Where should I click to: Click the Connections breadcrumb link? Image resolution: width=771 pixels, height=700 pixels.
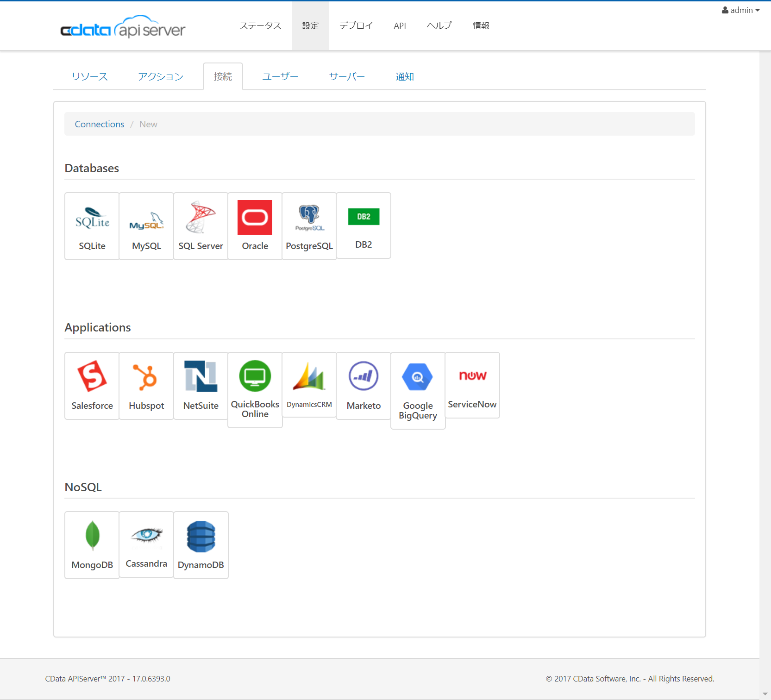[x=100, y=124]
